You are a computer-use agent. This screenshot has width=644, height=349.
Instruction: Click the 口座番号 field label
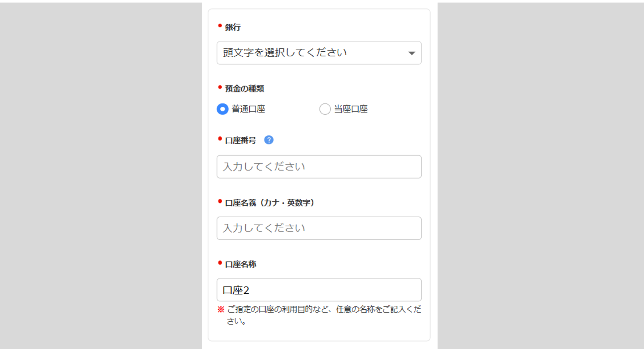coord(240,140)
